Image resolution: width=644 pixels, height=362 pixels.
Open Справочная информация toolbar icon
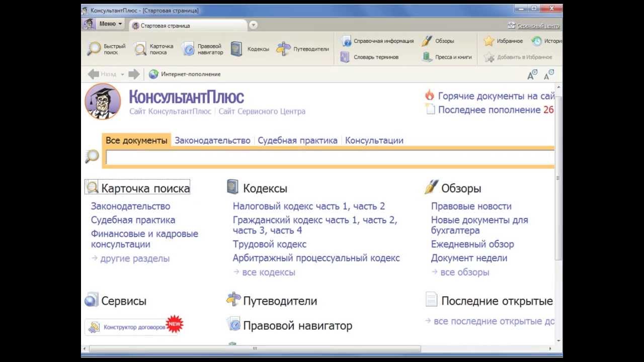[x=346, y=41]
